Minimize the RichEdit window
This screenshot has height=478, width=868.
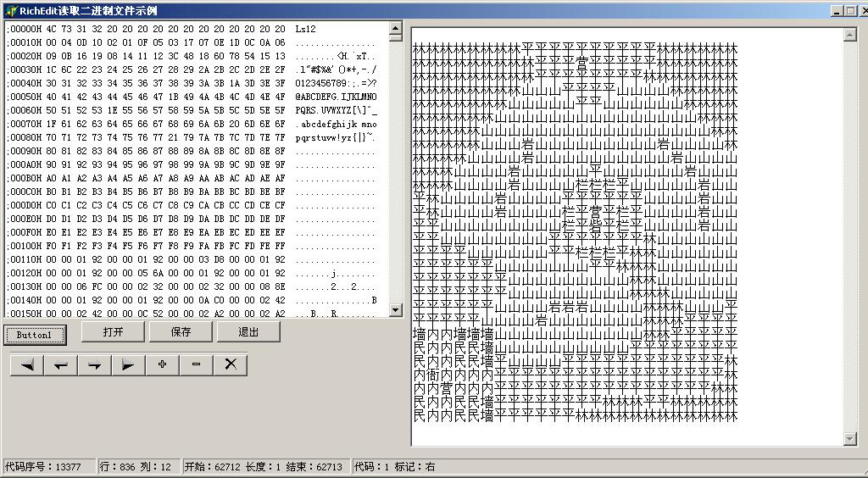coord(837,10)
